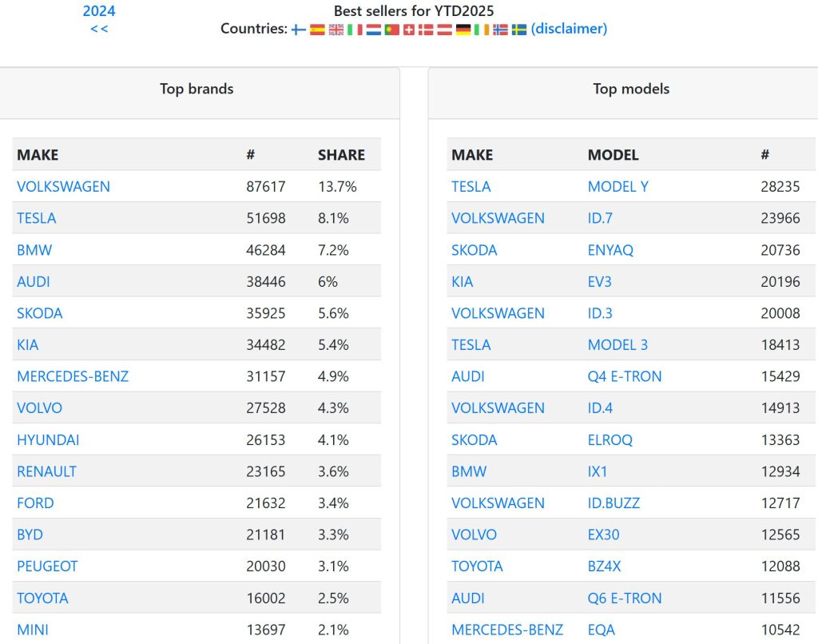Select the BYD brand link
This screenshot has height=644, width=818.
pyautogui.click(x=30, y=535)
